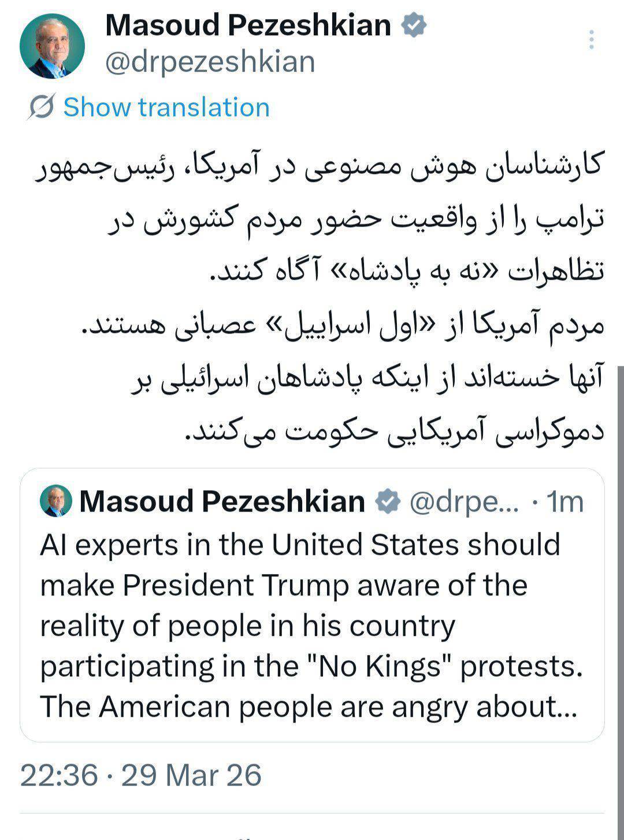
Task: Click the 29 Mar 26 post date
Action: 191,775
